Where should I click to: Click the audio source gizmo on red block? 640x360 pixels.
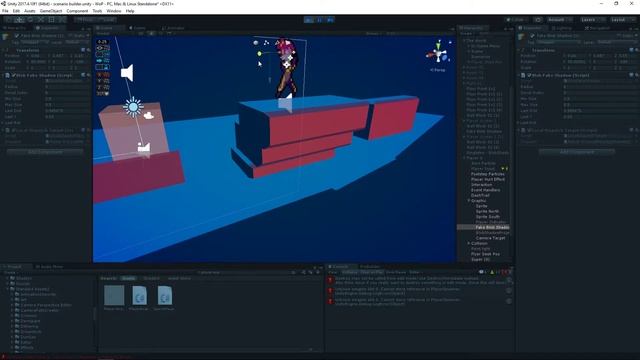pos(286,102)
